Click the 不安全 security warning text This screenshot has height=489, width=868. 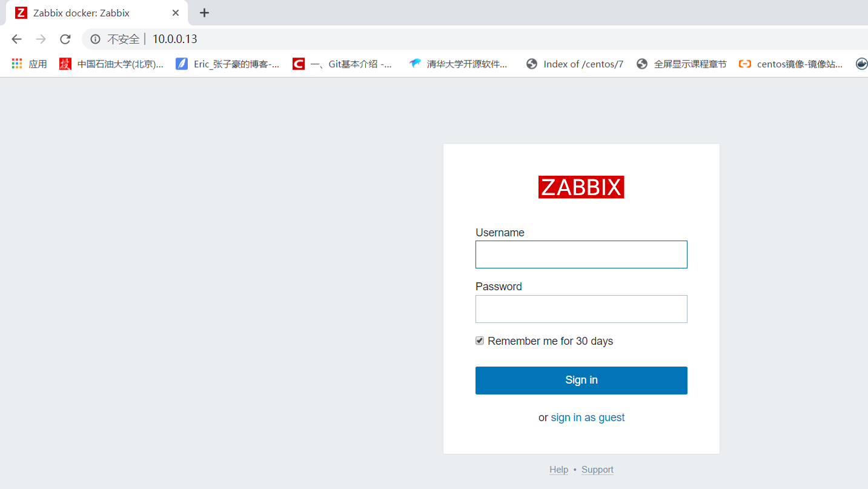click(x=123, y=39)
